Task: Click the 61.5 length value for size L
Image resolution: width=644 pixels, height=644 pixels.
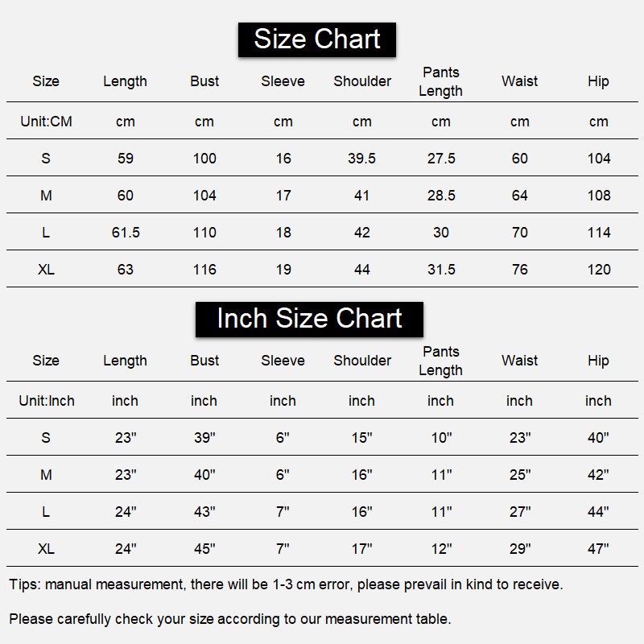Action: [x=126, y=233]
